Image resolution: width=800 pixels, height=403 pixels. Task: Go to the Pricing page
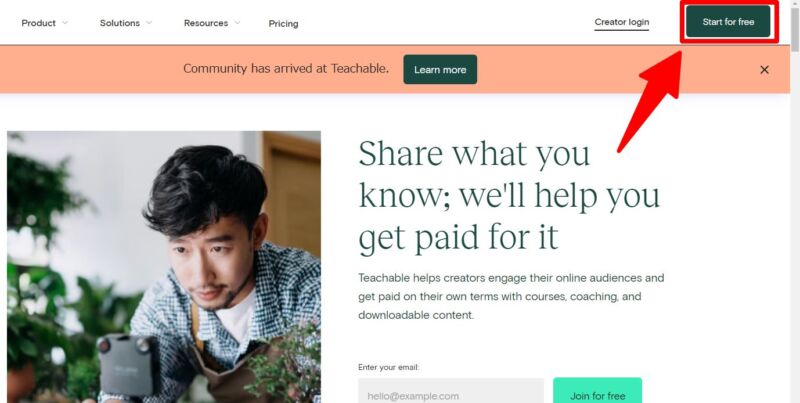[283, 23]
